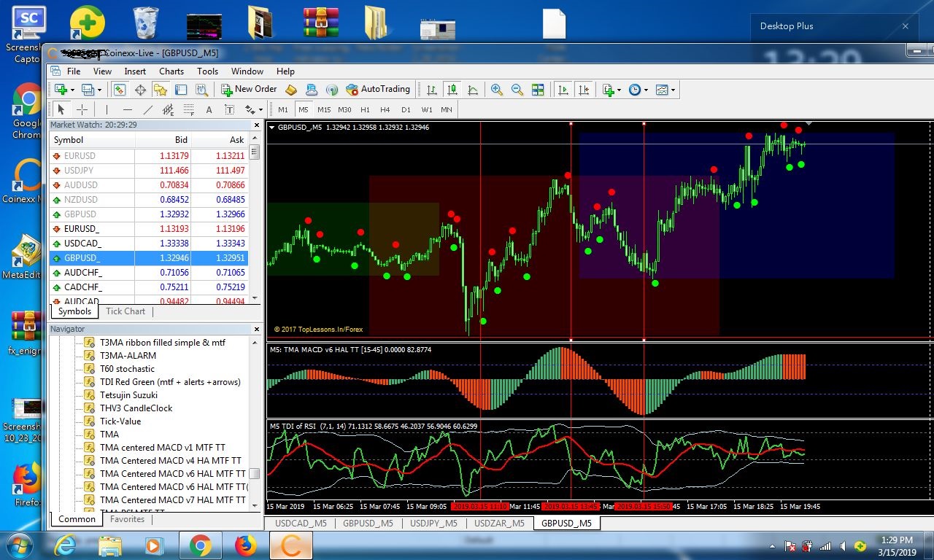934x560 pixels.
Task: Select the Crosshair tool
Action: click(82, 109)
